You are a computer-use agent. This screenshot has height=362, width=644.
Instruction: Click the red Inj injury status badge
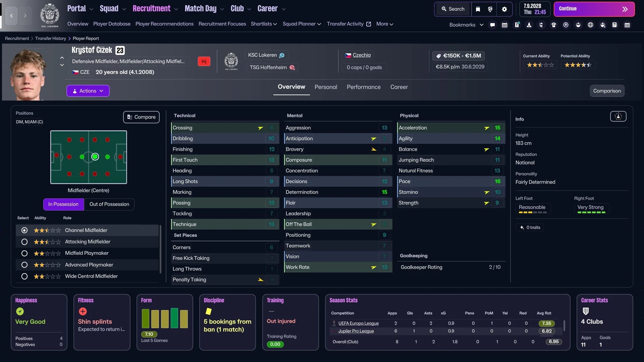coord(204,61)
